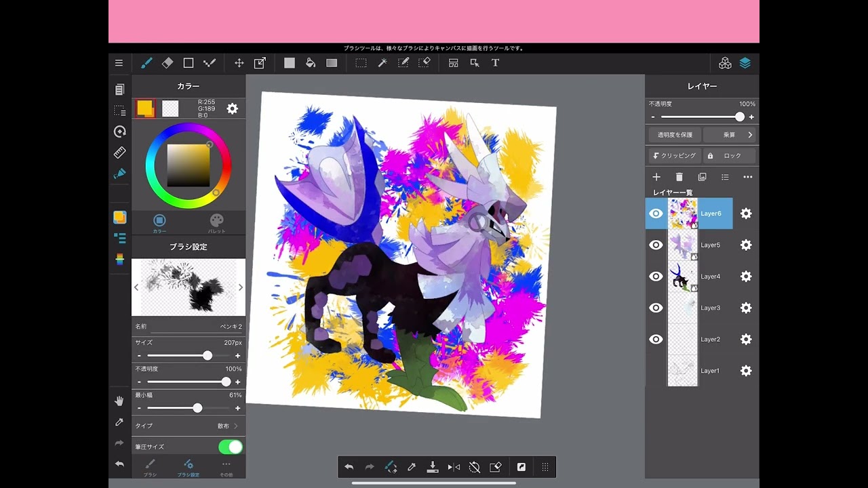Increase layer opacity with plus button
This screenshot has height=488, width=868.
click(751, 117)
